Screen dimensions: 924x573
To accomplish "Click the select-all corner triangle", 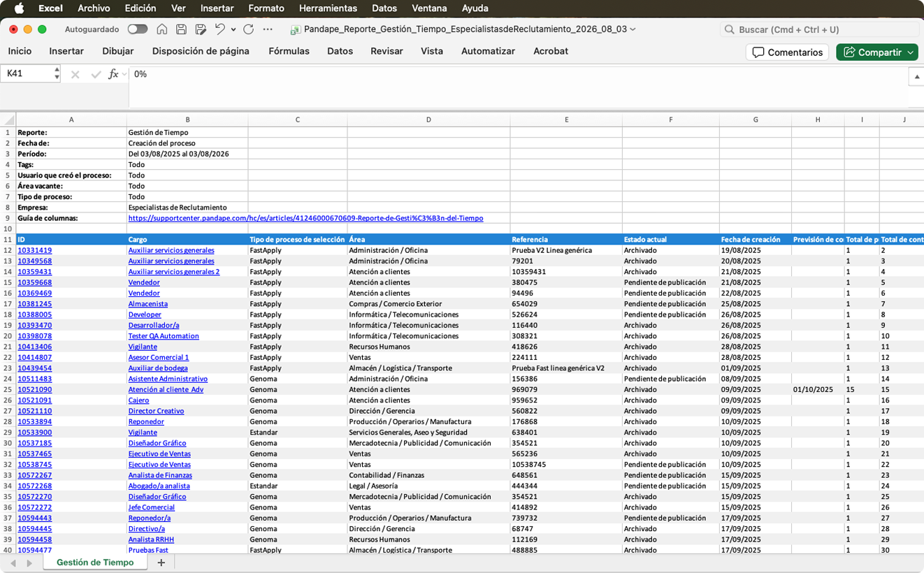I will (x=8, y=120).
